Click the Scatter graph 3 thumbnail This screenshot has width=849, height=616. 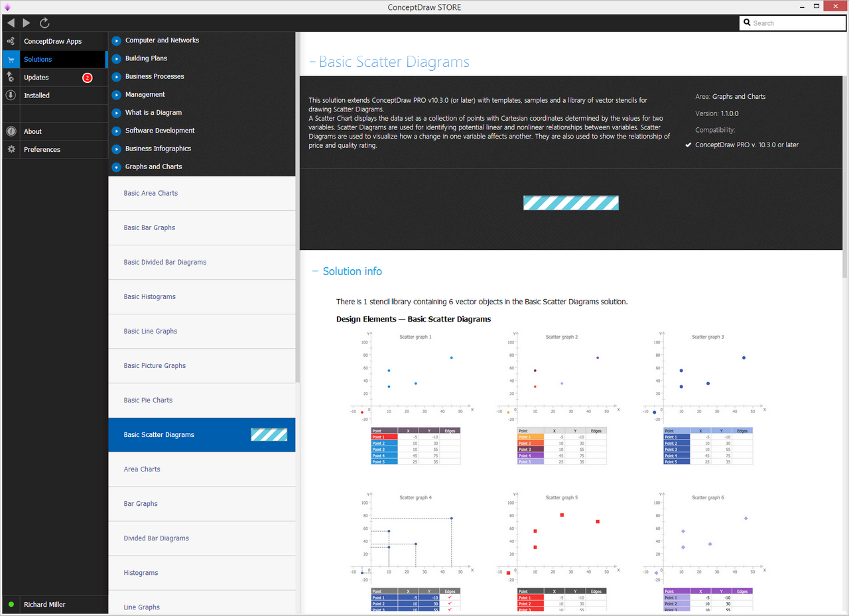(704, 399)
